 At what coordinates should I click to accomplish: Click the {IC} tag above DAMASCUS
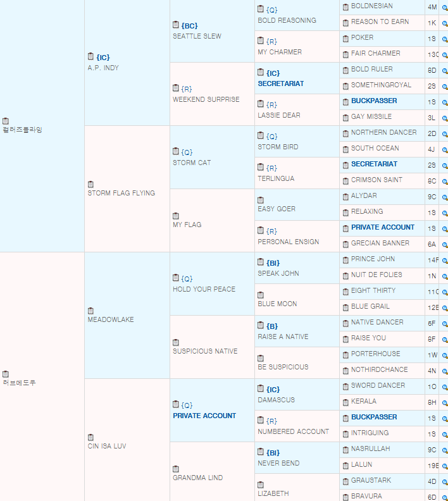(273, 390)
